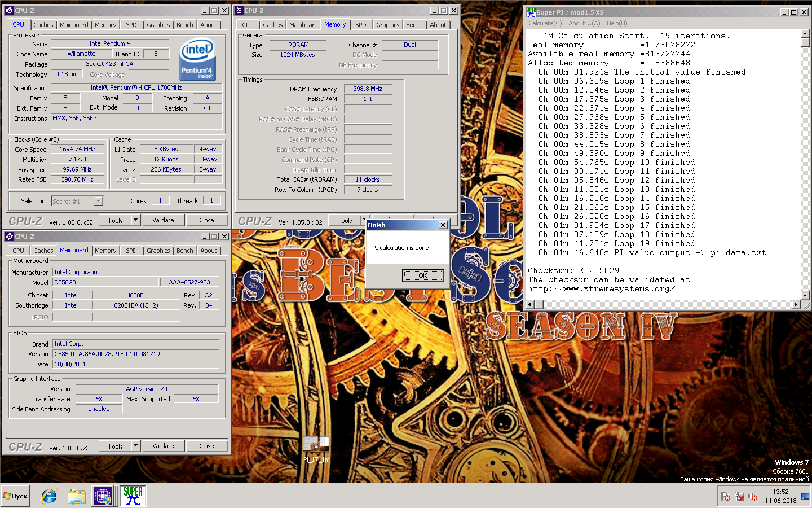The height and width of the screenshot is (508, 812).
Task: Select Graphics tab in the Mainboard CPU-Z window
Action: point(158,251)
